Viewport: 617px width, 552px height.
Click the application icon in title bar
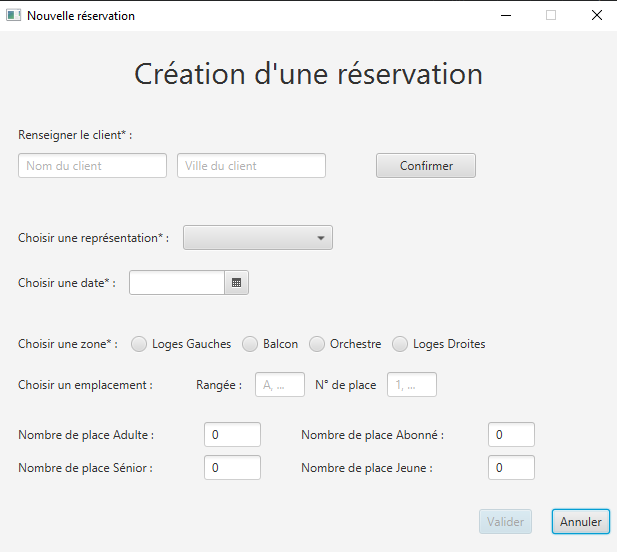click(x=14, y=15)
